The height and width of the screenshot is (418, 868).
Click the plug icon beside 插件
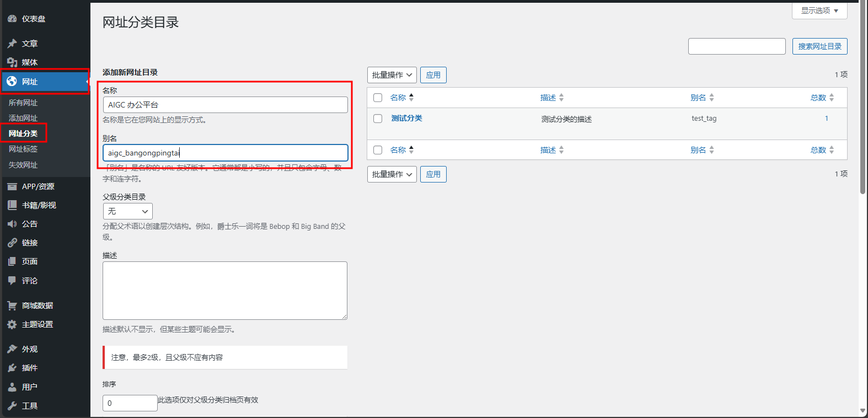click(x=12, y=368)
